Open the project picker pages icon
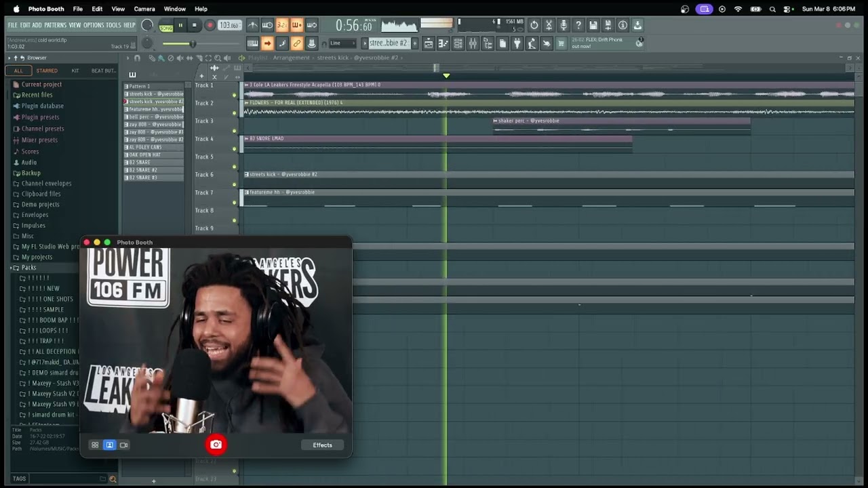The height and width of the screenshot is (488, 868). click(x=502, y=43)
